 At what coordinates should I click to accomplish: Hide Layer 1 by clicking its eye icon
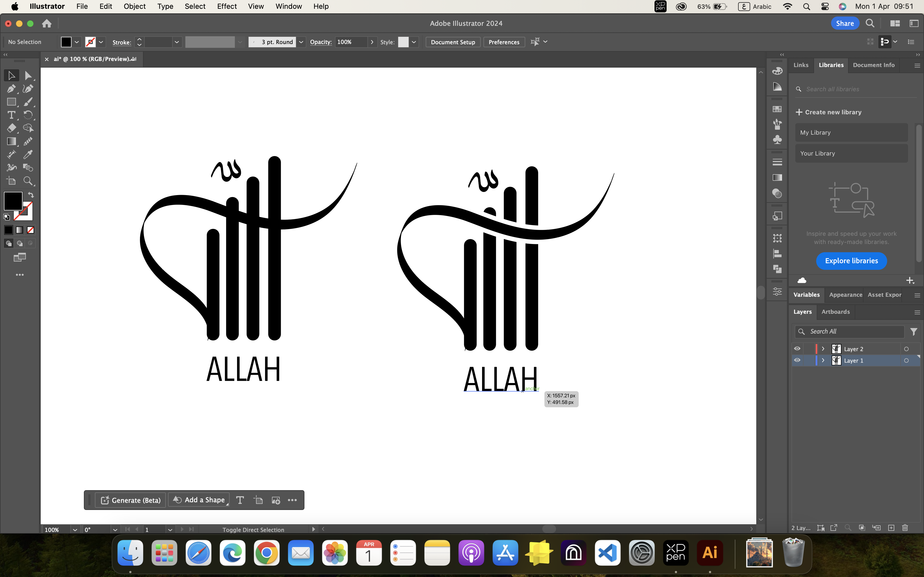798,360
